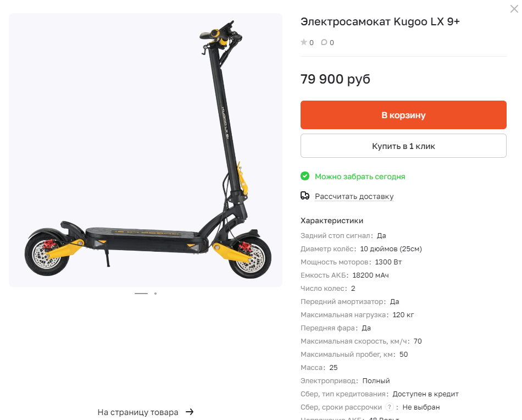Click the 79 900 руб price
This screenshot has width=522, height=420.
coord(335,79)
